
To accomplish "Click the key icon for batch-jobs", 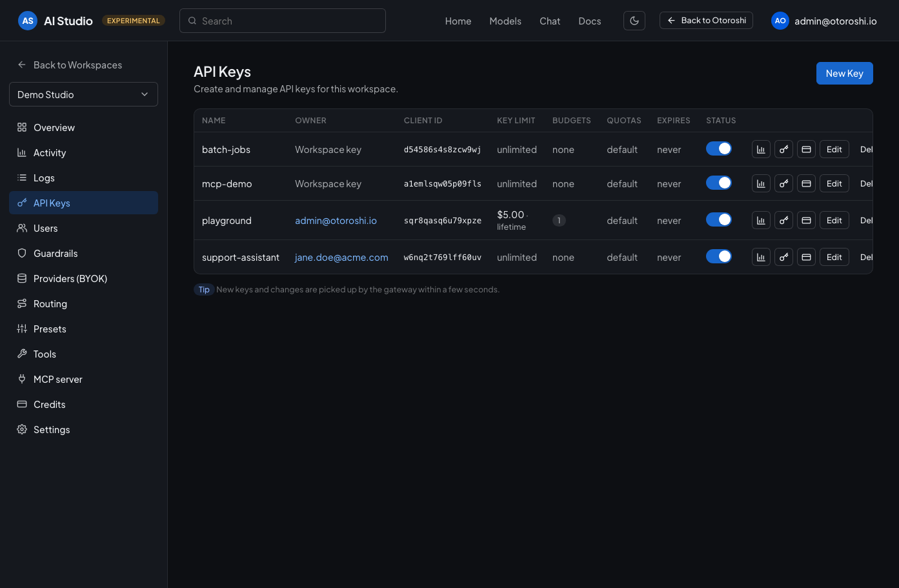I will (x=783, y=149).
